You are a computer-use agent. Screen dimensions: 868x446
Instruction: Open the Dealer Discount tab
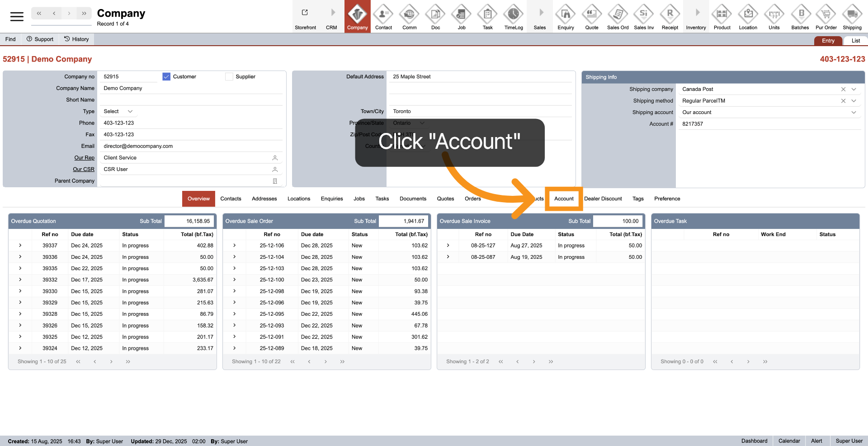coord(603,199)
